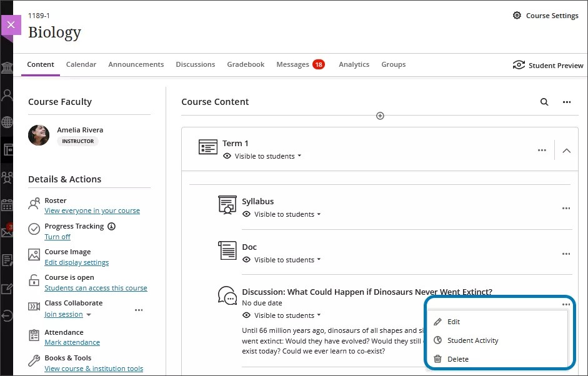Image resolution: width=588 pixels, height=376 pixels.
Task: Open the Syllabus item ellipsis menu
Action: pos(566,208)
